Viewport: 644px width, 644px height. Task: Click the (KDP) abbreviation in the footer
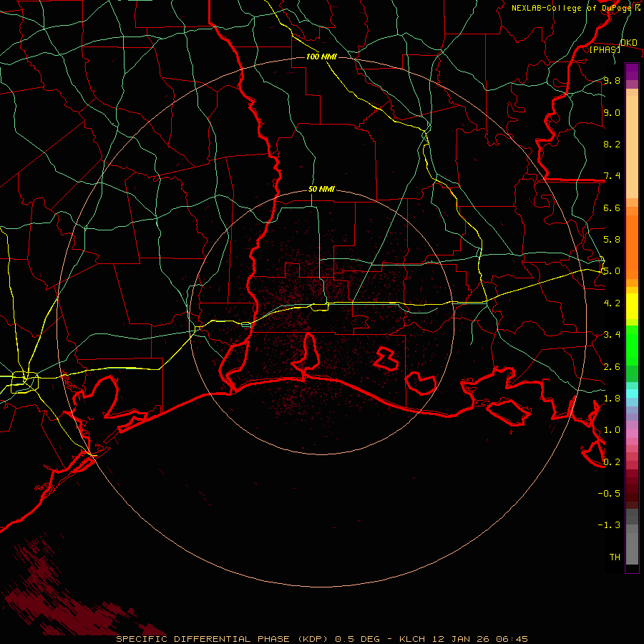click(313, 639)
